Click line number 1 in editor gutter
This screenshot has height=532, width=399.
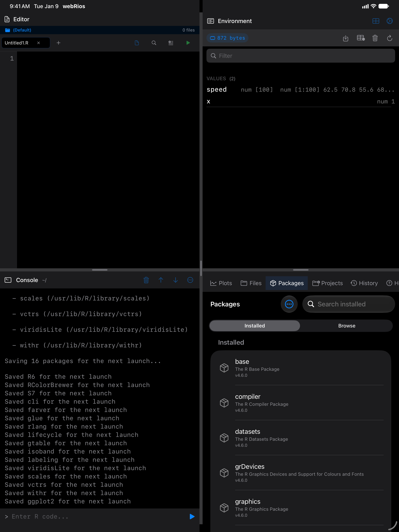click(x=12, y=58)
